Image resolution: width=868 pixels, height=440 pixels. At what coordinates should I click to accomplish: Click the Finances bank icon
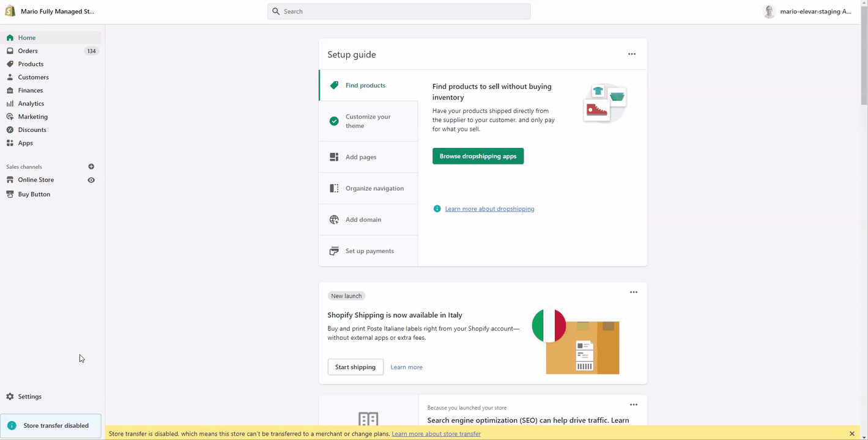pos(10,90)
